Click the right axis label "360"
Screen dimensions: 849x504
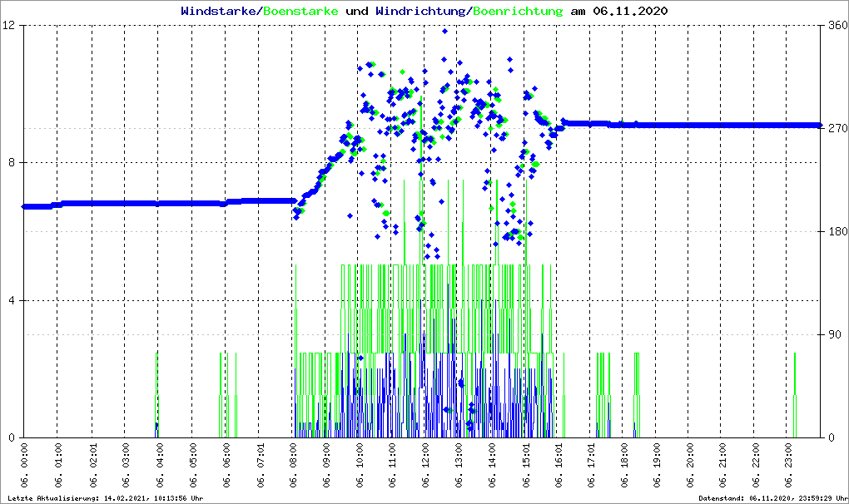tap(835, 26)
